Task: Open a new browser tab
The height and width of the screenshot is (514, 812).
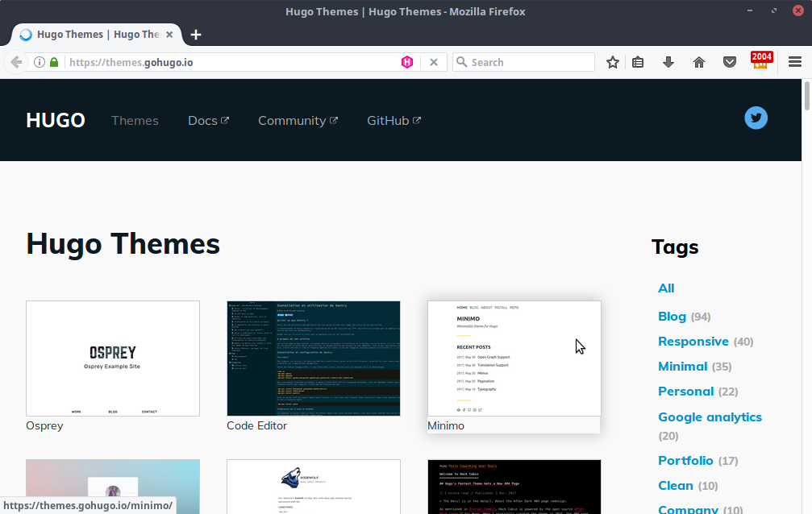Action: [x=196, y=35]
